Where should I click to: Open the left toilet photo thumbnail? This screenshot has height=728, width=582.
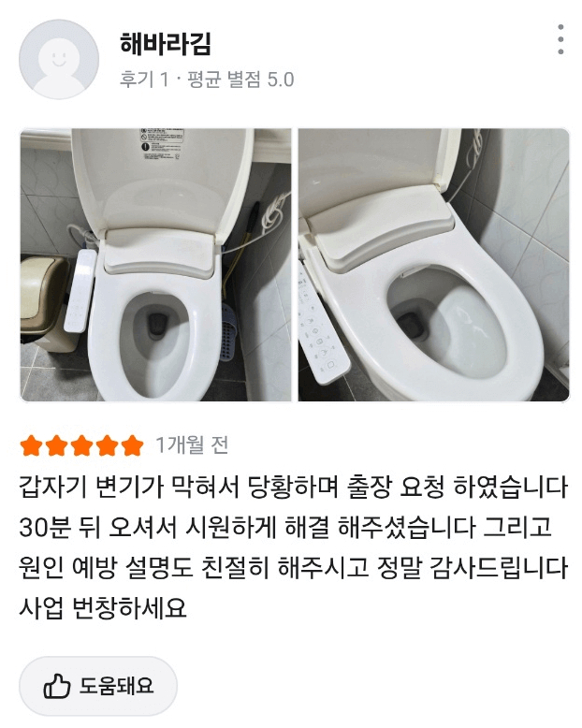pyautogui.click(x=155, y=265)
